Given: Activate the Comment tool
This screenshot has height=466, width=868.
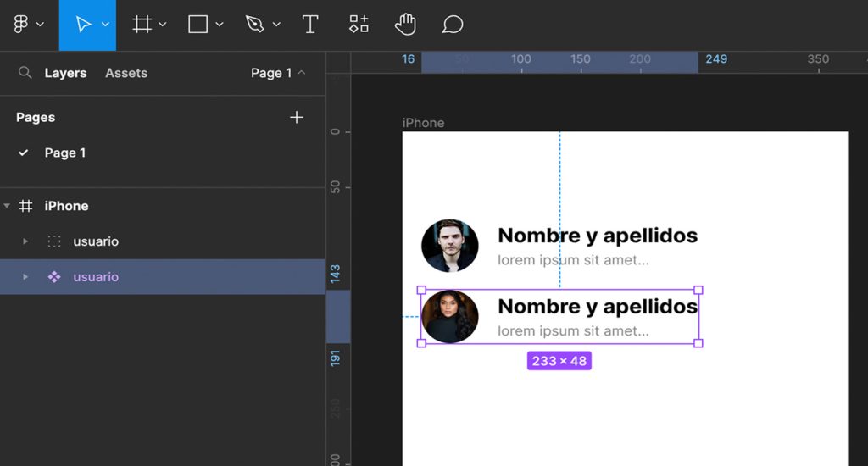Looking at the screenshot, I should [x=453, y=25].
